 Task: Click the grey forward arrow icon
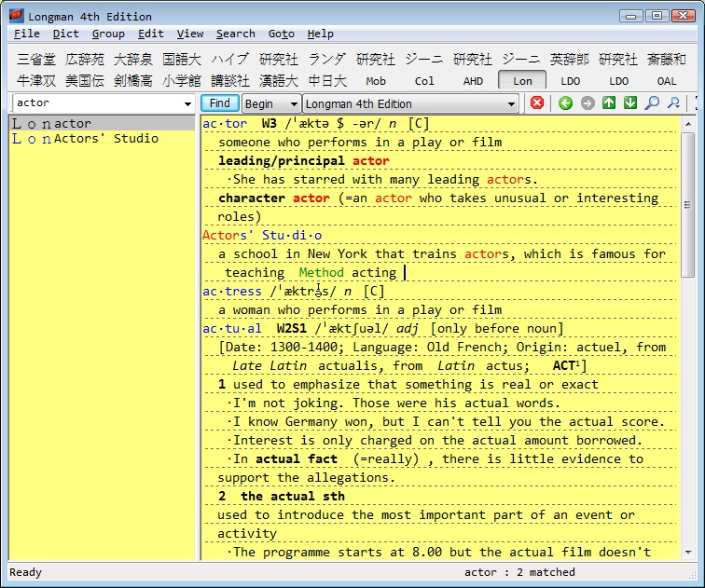click(587, 103)
